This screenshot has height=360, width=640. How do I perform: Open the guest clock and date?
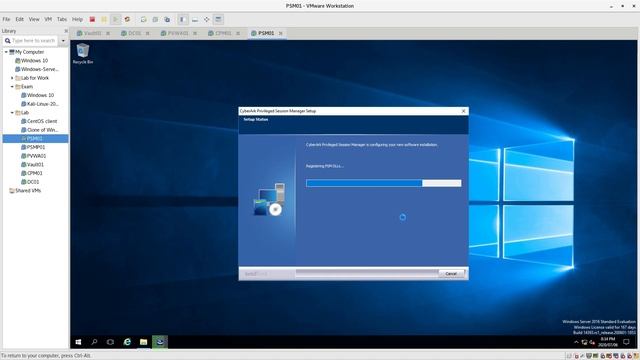point(608,342)
